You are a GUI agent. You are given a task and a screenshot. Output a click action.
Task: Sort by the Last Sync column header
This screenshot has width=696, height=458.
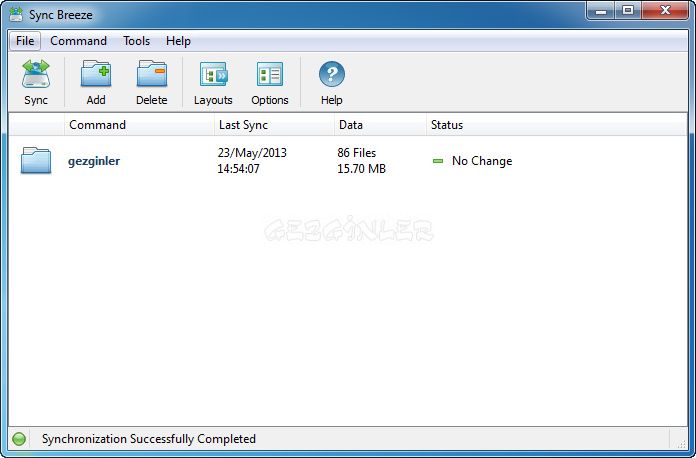(274, 125)
